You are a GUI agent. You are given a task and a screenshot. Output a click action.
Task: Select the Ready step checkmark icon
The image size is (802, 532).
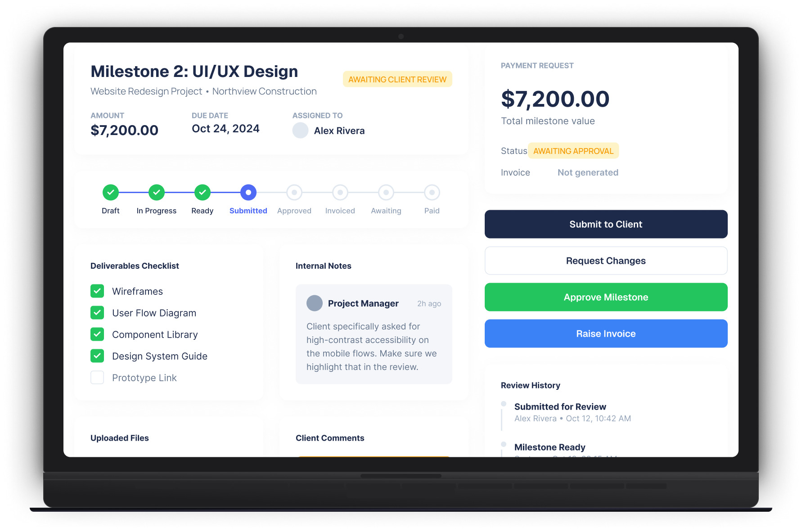tap(203, 193)
